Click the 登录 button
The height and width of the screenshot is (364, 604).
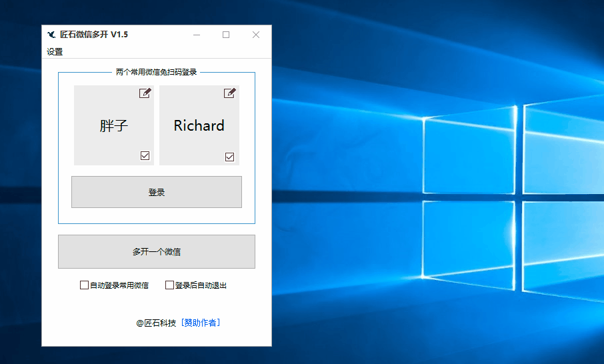click(157, 192)
